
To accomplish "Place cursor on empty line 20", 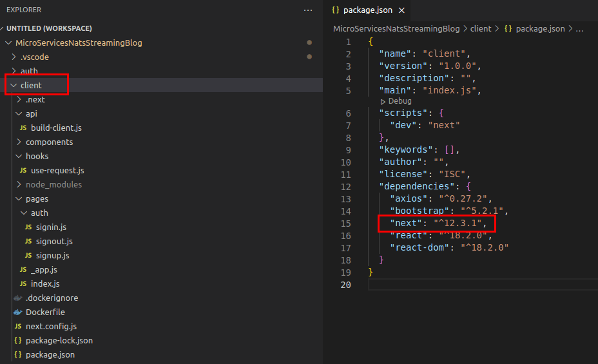I will point(483,285).
